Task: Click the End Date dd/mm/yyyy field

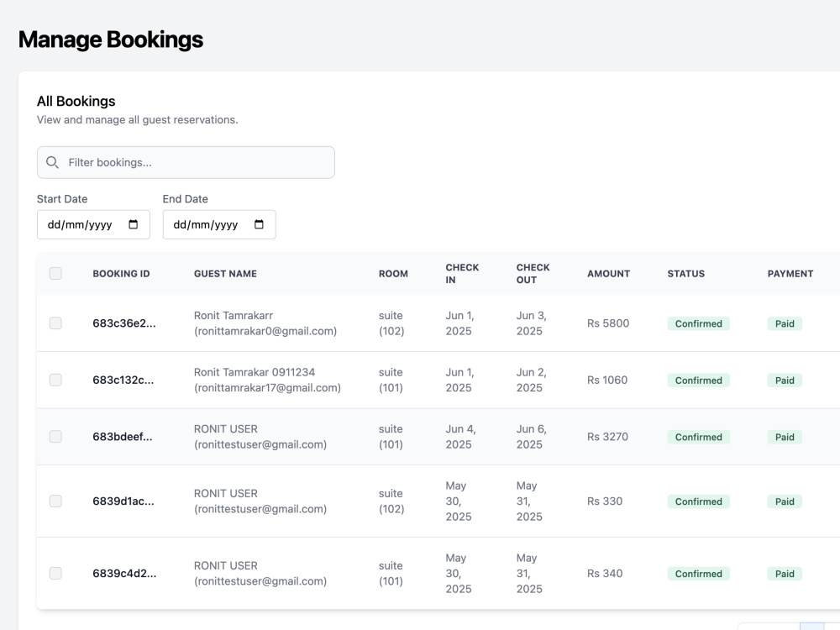Action: 219,224
